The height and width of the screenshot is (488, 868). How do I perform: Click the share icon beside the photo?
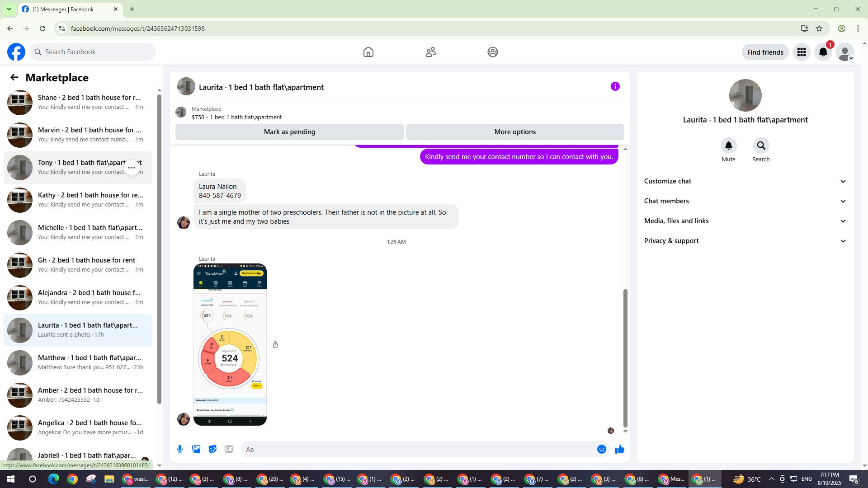275,345
